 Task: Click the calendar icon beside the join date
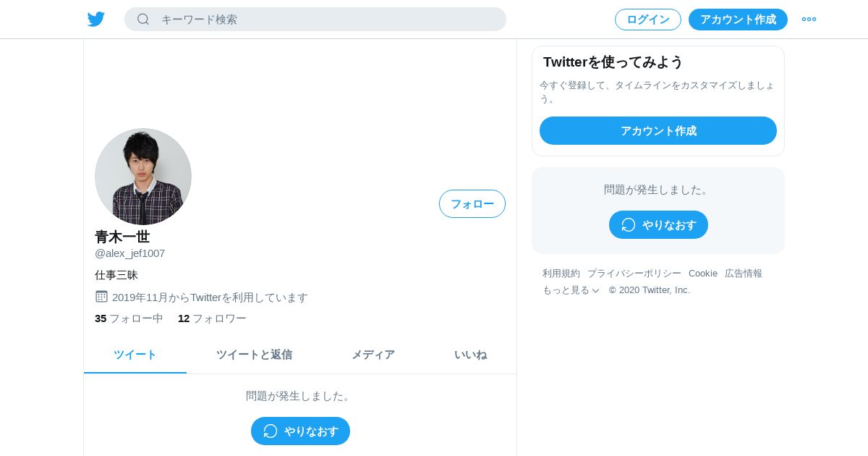coord(101,297)
